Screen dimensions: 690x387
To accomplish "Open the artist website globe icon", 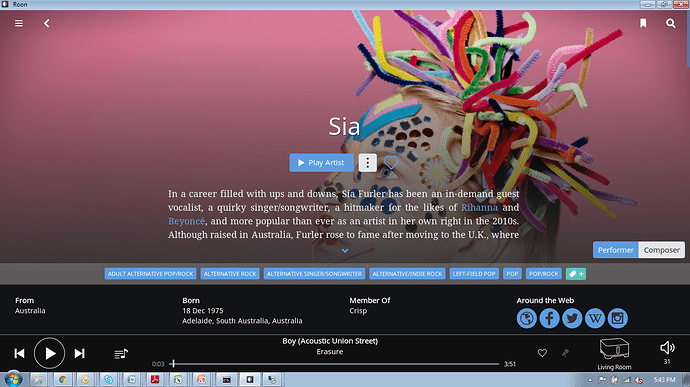I will tap(527, 318).
